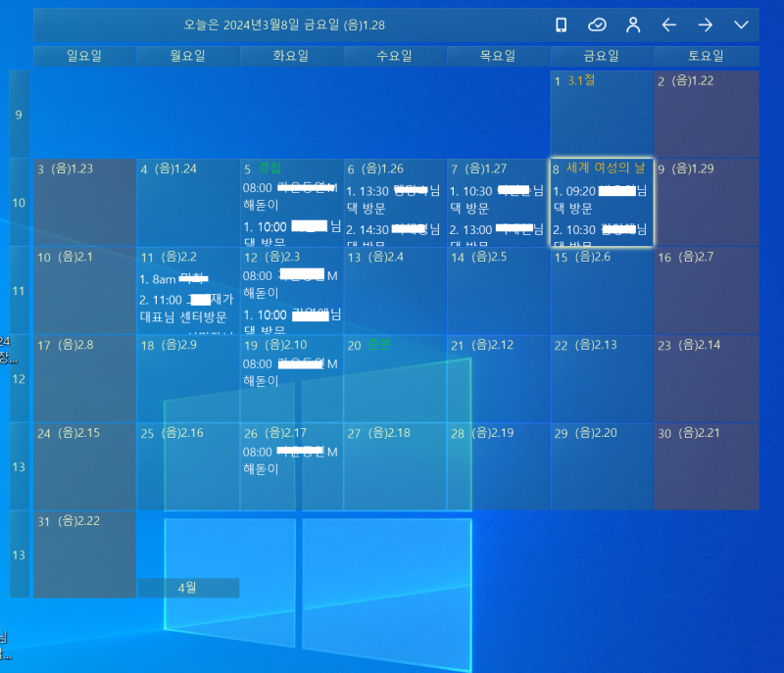The image size is (784, 673).
Task: Go to next month with right arrow
Action: click(705, 24)
